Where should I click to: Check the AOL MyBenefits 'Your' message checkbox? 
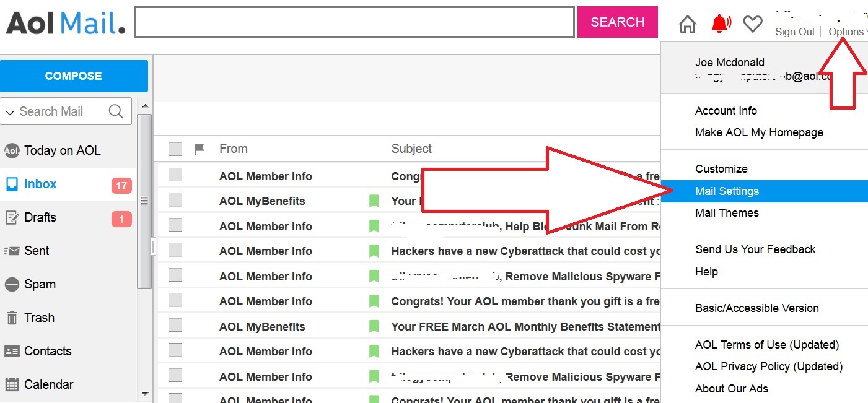(x=175, y=200)
